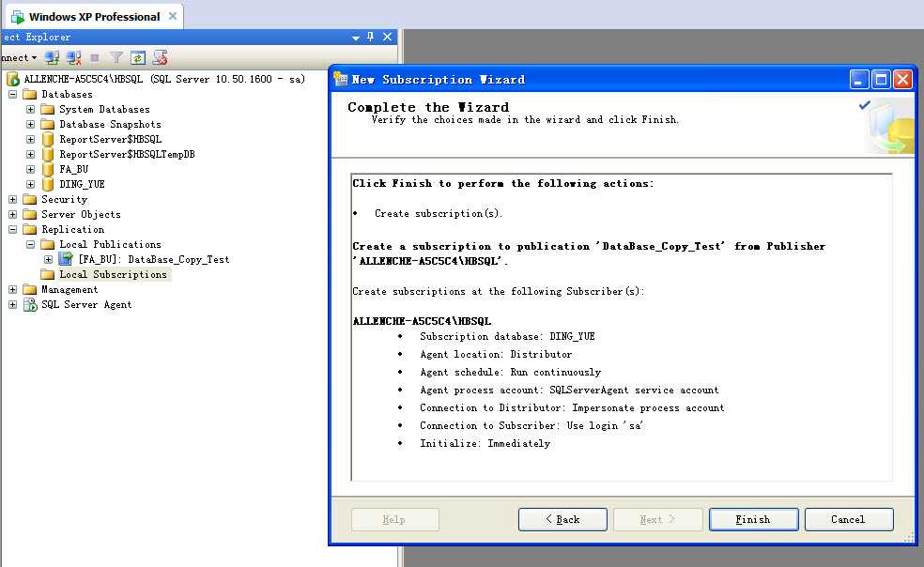Switch to Windows XP Professional tab
Image resolution: width=924 pixels, height=567 pixels.
[x=94, y=17]
